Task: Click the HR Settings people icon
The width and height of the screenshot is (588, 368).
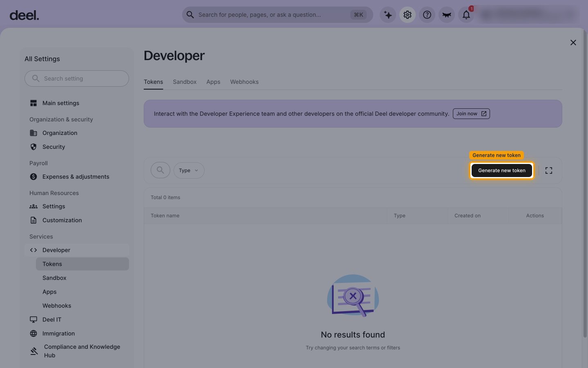Action: point(33,206)
